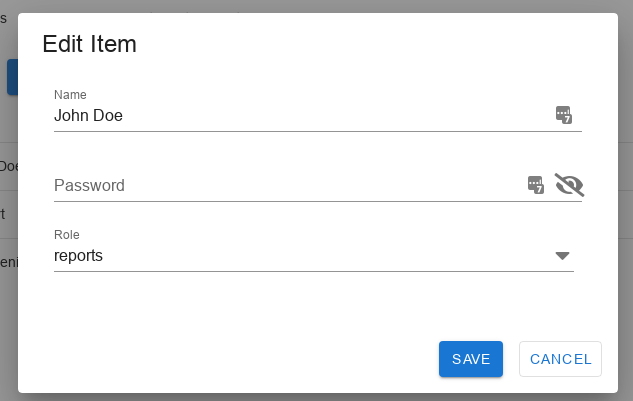Click the Edit Item dialog title
The image size is (633, 401).
[90, 44]
